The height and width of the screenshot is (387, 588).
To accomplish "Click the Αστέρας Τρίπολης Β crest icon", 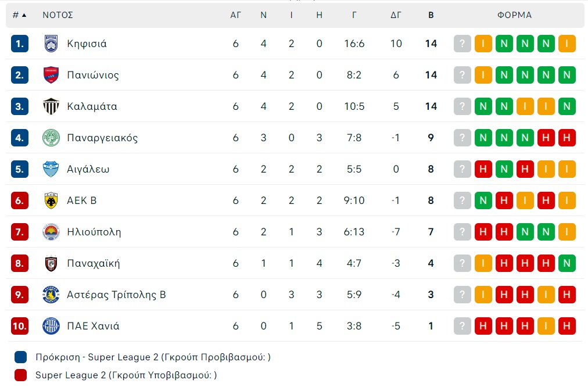I will coord(51,295).
